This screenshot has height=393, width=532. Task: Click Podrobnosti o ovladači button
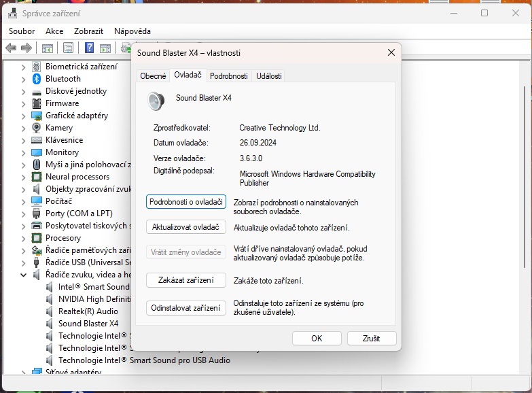186,202
